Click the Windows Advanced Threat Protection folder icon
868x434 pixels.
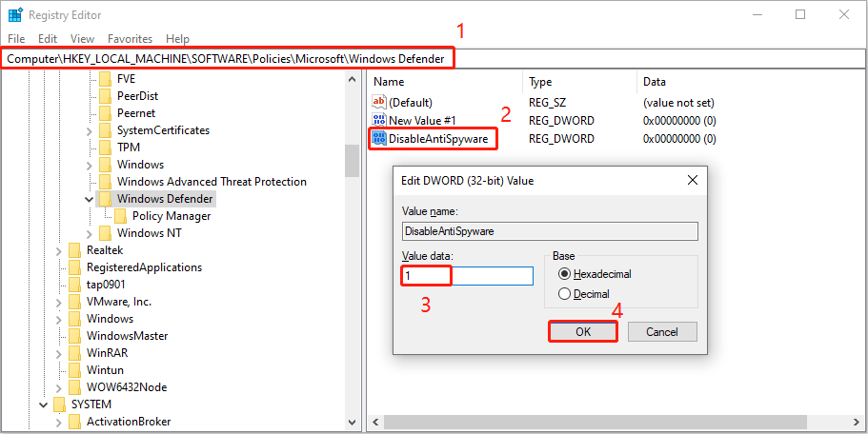point(105,182)
